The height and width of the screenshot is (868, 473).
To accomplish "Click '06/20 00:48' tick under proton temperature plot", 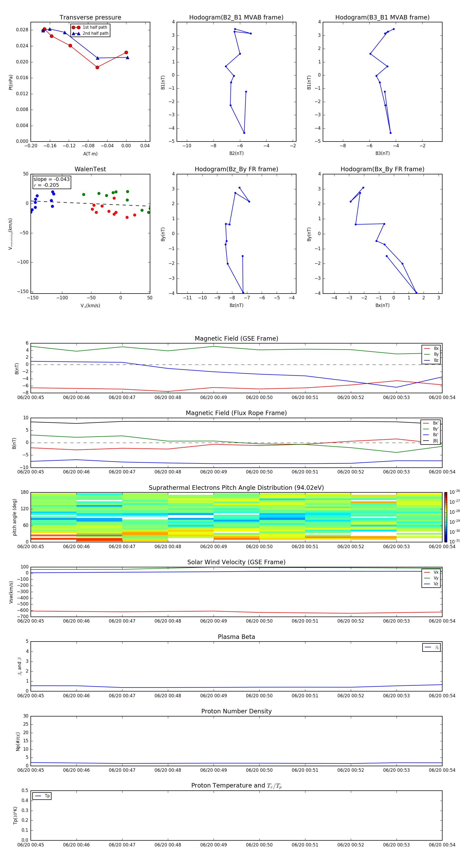I will point(168,845).
